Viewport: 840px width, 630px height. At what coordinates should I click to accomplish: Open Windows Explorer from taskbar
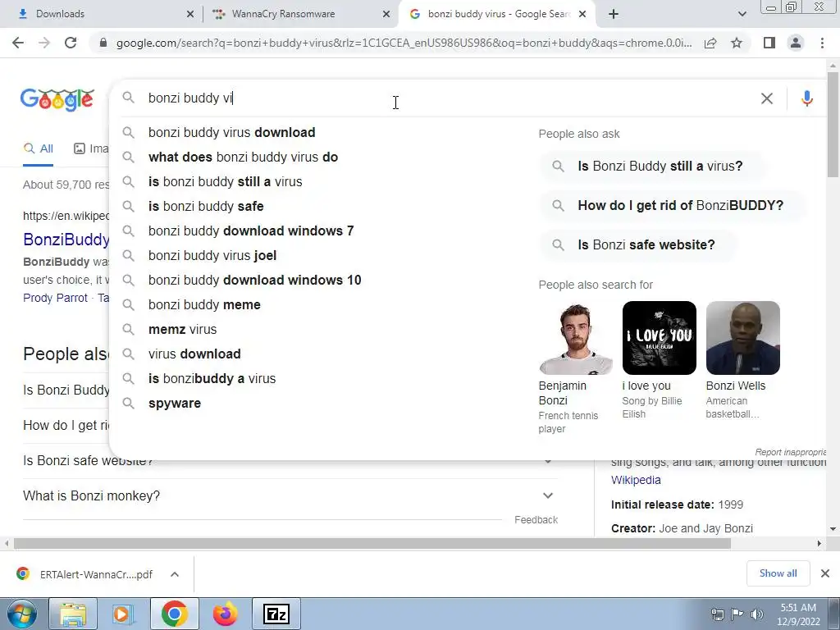point(73,614)
